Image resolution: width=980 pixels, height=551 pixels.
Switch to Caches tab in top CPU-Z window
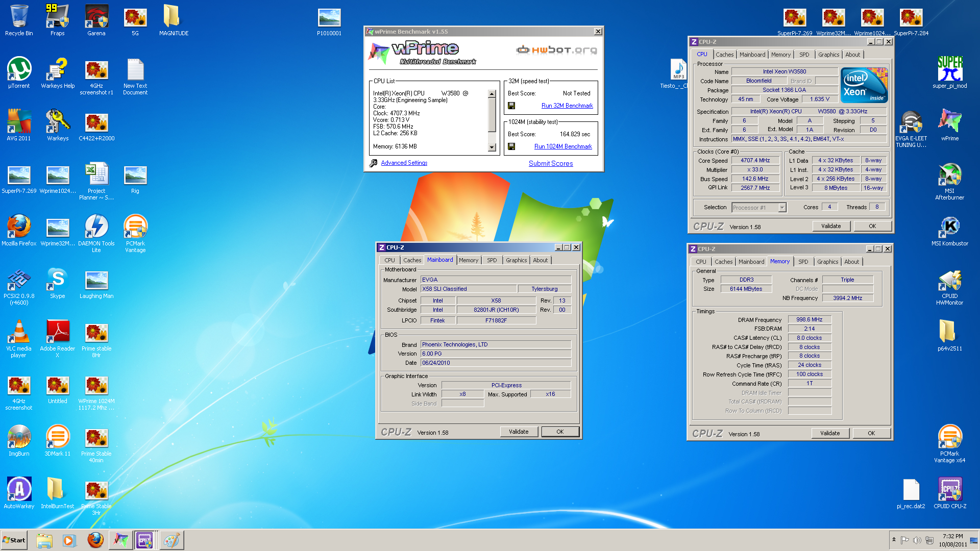pyautogui.click(x=724, y=55)
